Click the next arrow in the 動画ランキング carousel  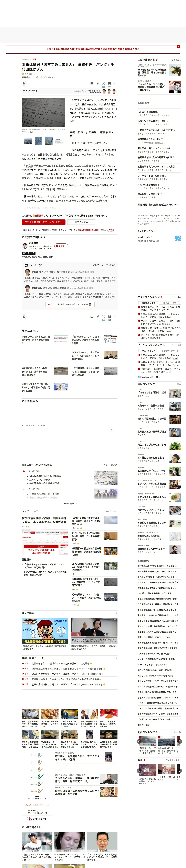point(180,741)
